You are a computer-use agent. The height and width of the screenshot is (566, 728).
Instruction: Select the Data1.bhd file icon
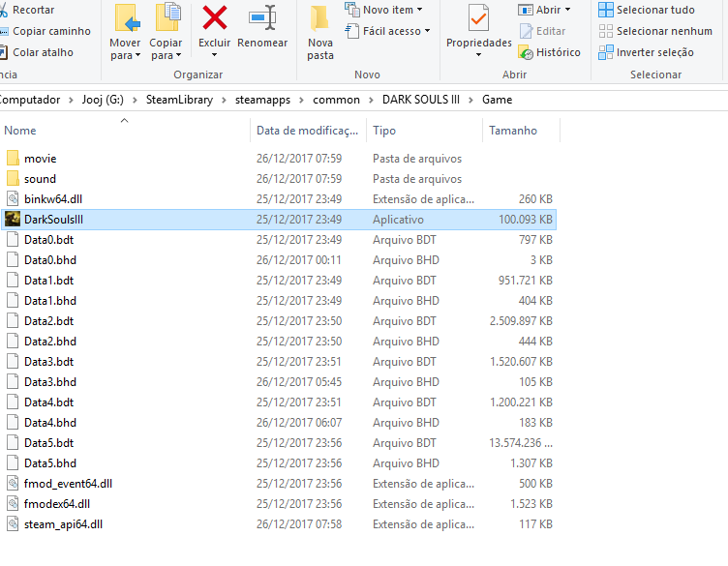click(13, 301)
